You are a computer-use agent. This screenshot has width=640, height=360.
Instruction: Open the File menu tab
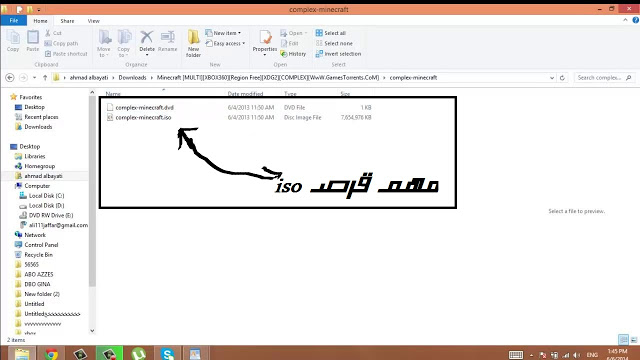13,20
